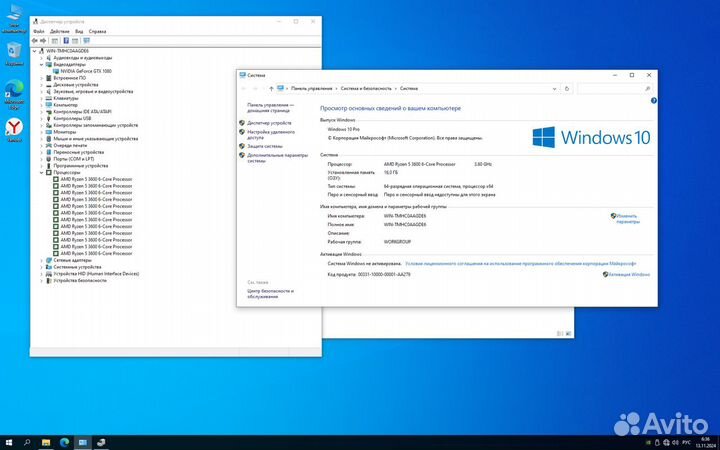720x450 pixels.
Task: Click the Windows Start button
Action: (x=8, y=441)
